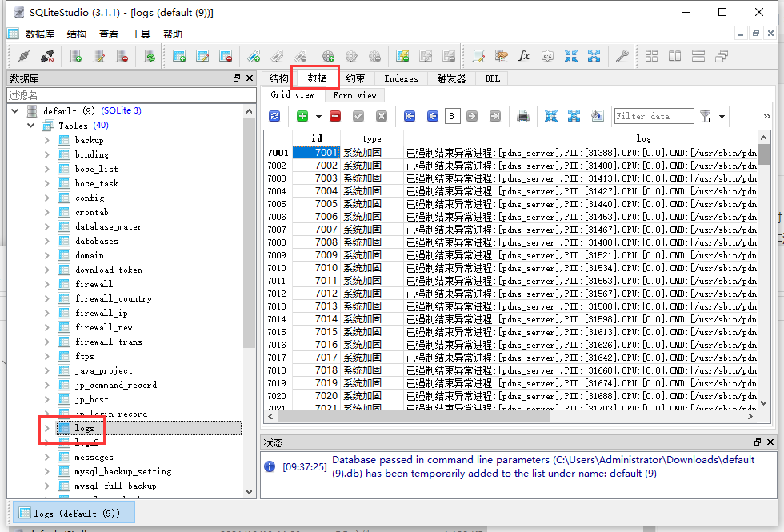Cascade the MDI windows
This screenshot has height=532, width=784.
point(722,56)
